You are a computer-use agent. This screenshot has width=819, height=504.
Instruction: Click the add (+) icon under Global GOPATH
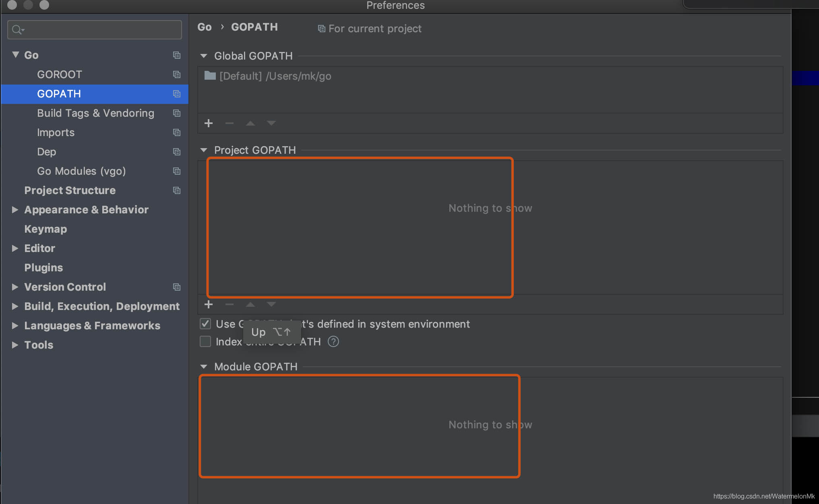209,123
